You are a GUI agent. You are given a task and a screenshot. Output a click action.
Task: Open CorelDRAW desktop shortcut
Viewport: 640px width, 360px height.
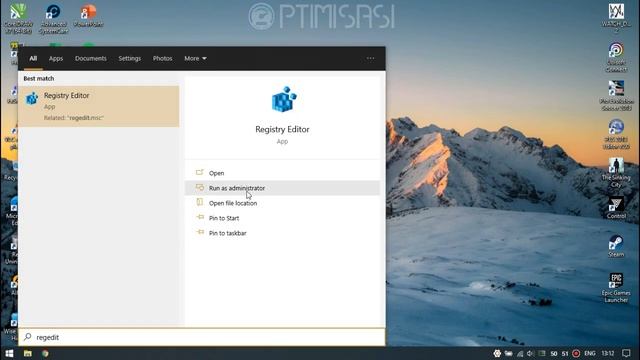[x=18, y=19]
